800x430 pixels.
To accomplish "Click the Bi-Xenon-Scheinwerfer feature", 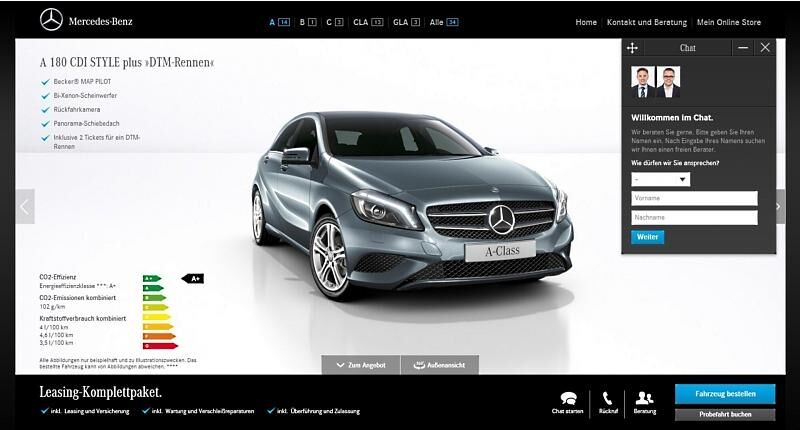I will click(79, 95).
